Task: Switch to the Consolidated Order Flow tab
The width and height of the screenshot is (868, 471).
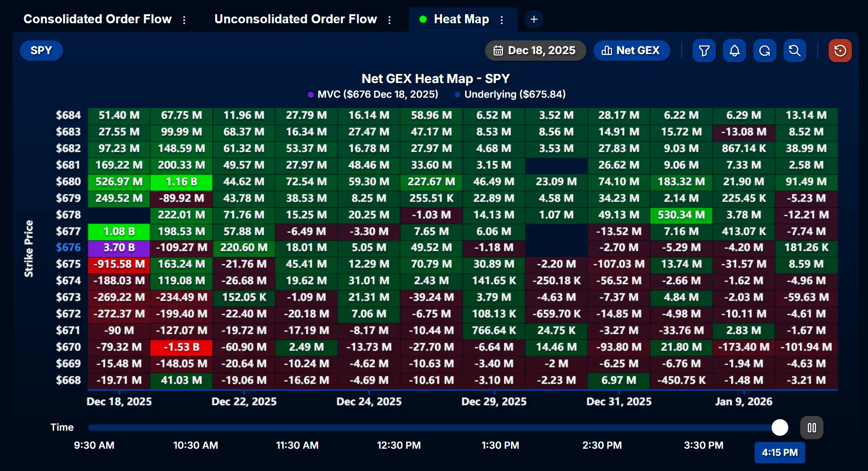Action: [97, 19]
